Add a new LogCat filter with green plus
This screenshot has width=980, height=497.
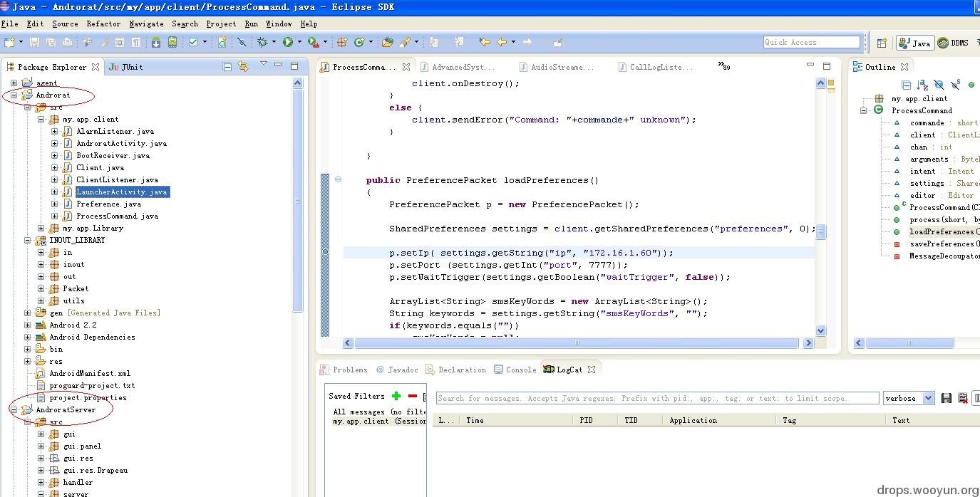[396, 396]
